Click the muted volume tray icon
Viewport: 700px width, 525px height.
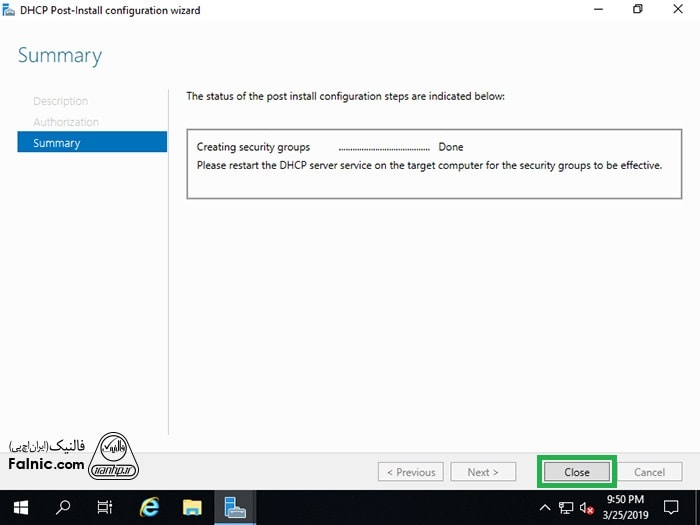[x=587, y=507]
